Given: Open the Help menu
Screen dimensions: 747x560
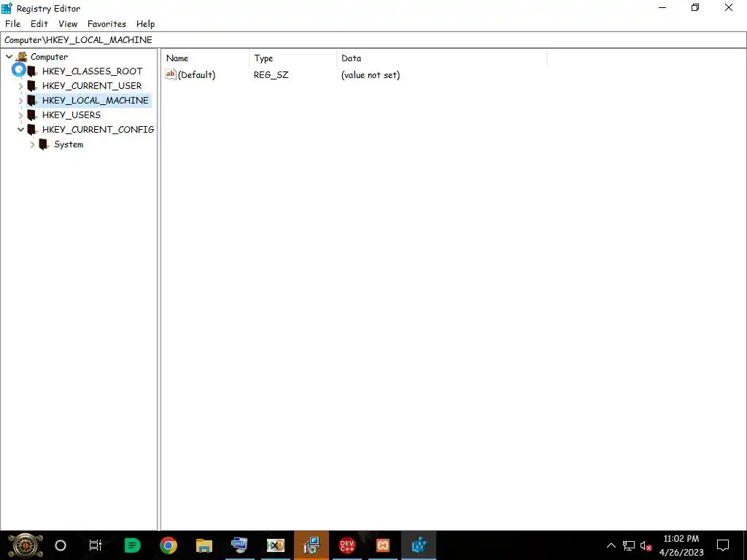Looking at the screenshot, I should click(145, 24).
